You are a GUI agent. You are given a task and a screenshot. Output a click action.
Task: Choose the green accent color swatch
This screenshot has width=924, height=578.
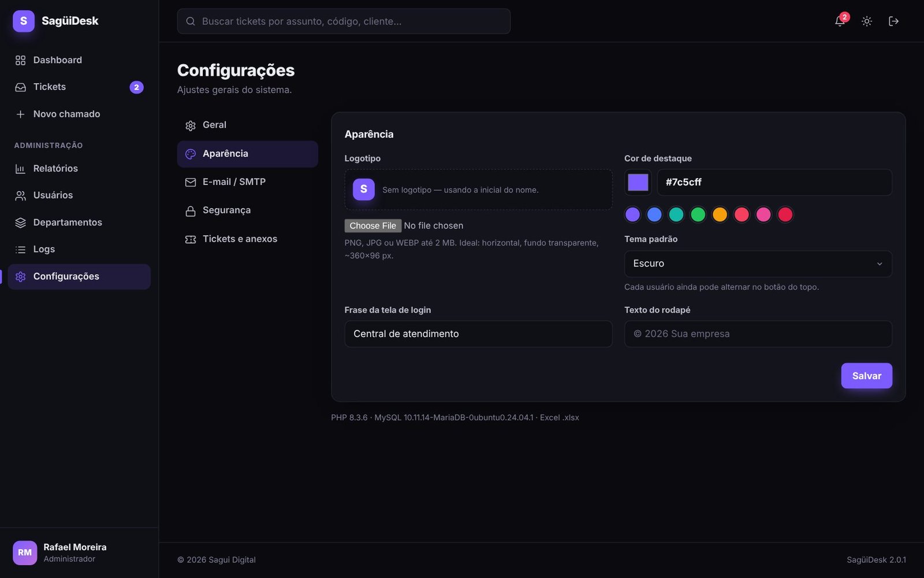[x=698, y=214]
